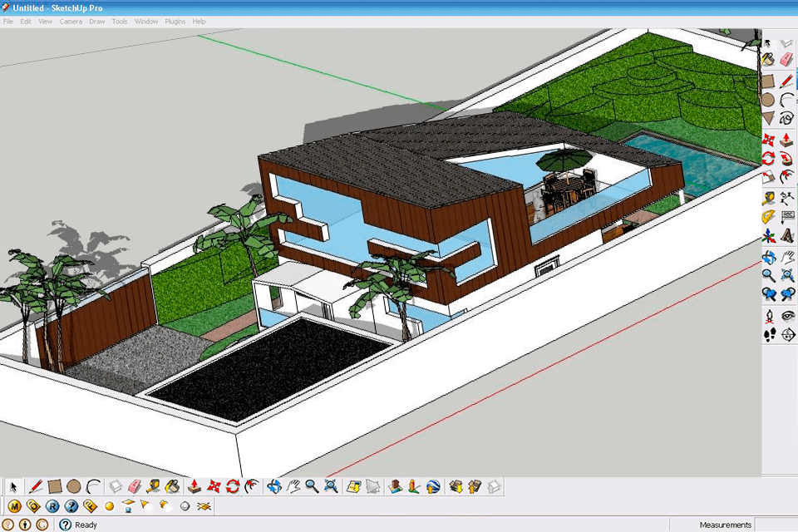
Task: Pick the Circle tool in bottom toolbar
Action: pos(74,486)
